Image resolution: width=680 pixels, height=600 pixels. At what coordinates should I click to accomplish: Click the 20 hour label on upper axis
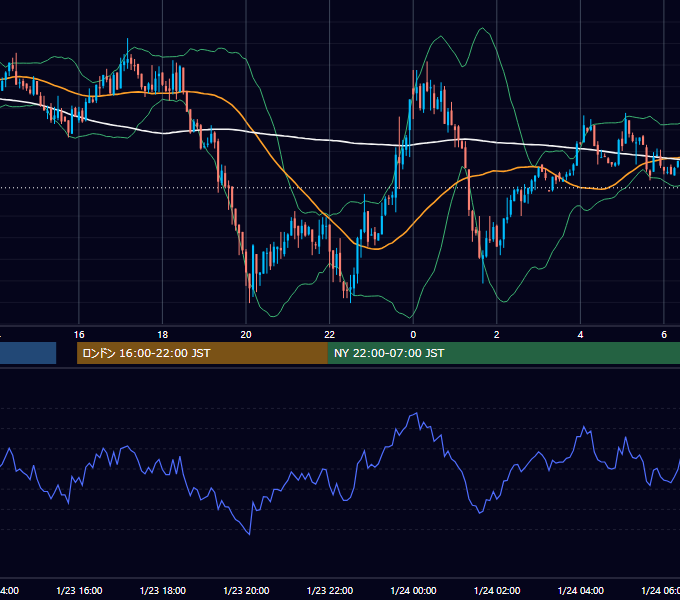(246, 335)
